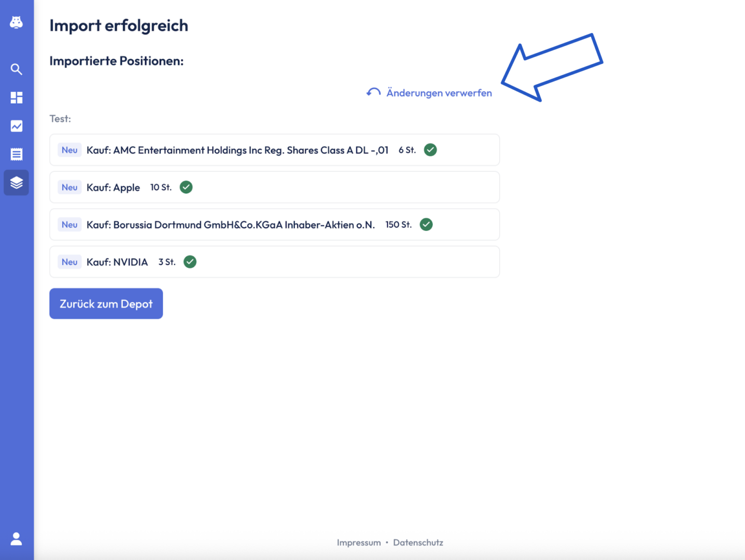Open the Datenschutz footer link
This screenshot has width=745, height=560.
pyautogui.click(x=418, y=542)
